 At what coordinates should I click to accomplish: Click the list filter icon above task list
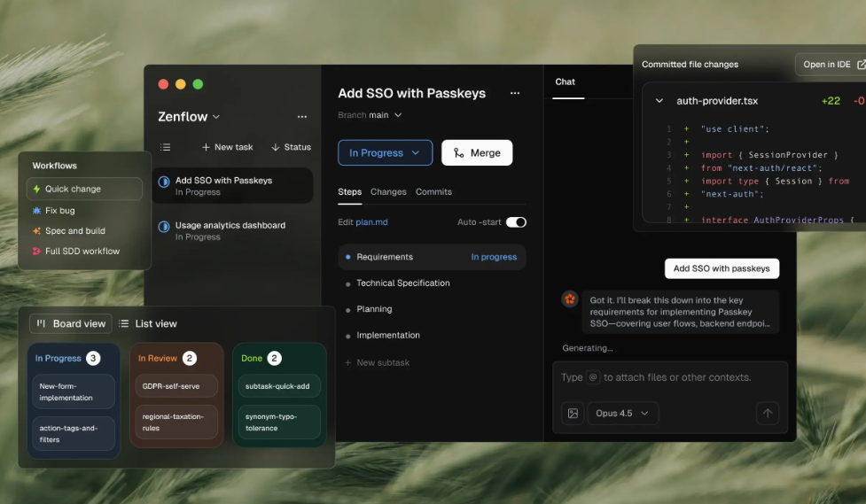coord(165,147)
